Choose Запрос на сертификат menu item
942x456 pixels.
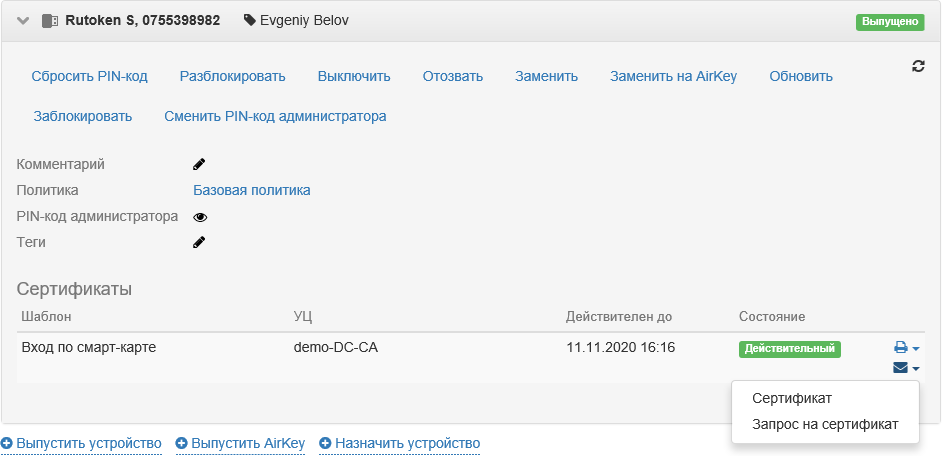click(825, 424)
